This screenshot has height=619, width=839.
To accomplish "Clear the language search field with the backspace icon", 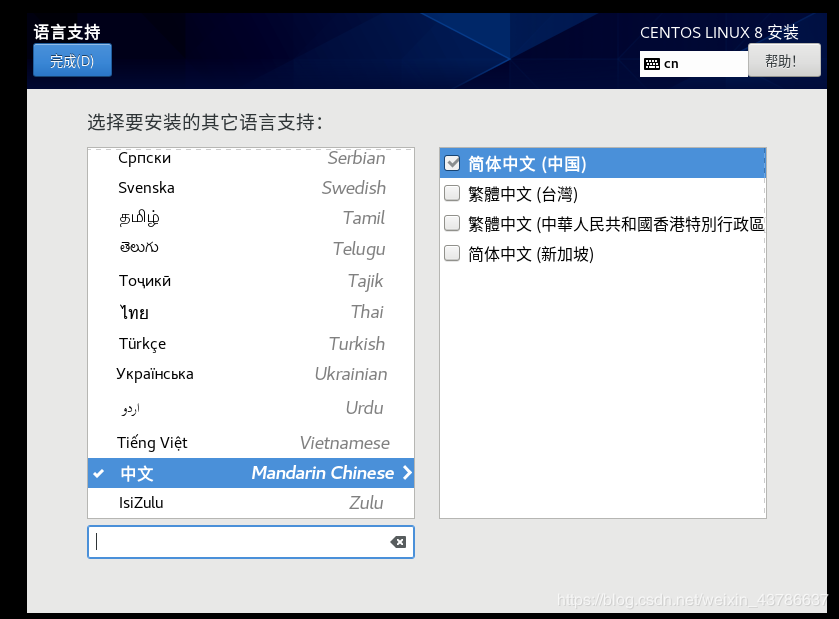I will (x=398, y=542).
